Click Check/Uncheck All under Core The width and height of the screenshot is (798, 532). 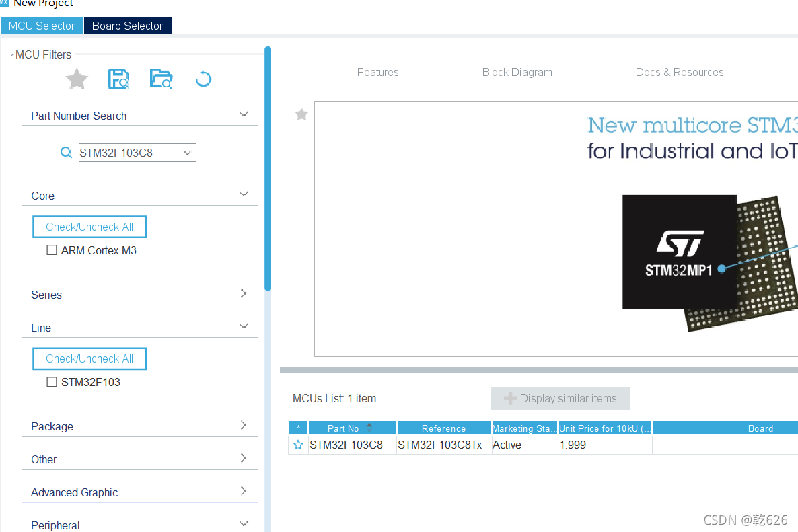pos(89,227)
